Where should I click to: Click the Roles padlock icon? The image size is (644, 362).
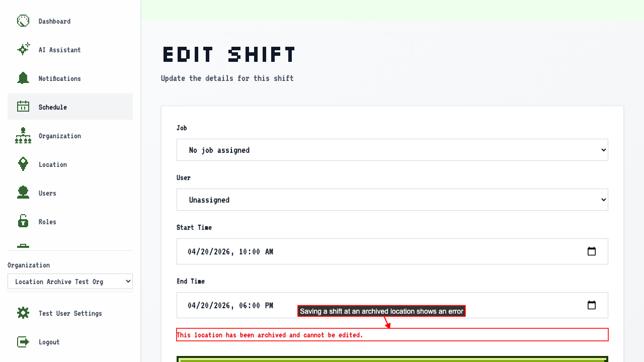click(23, 222)
